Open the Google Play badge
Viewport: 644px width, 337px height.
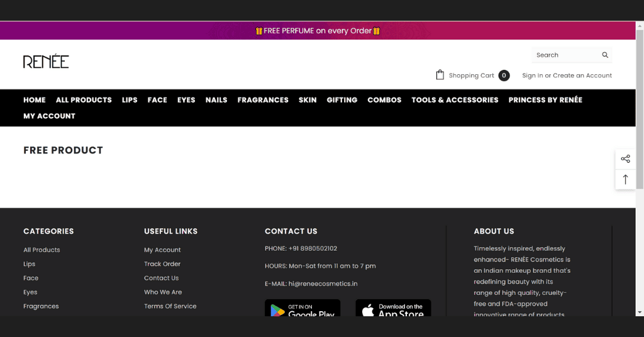coord(303,308)
